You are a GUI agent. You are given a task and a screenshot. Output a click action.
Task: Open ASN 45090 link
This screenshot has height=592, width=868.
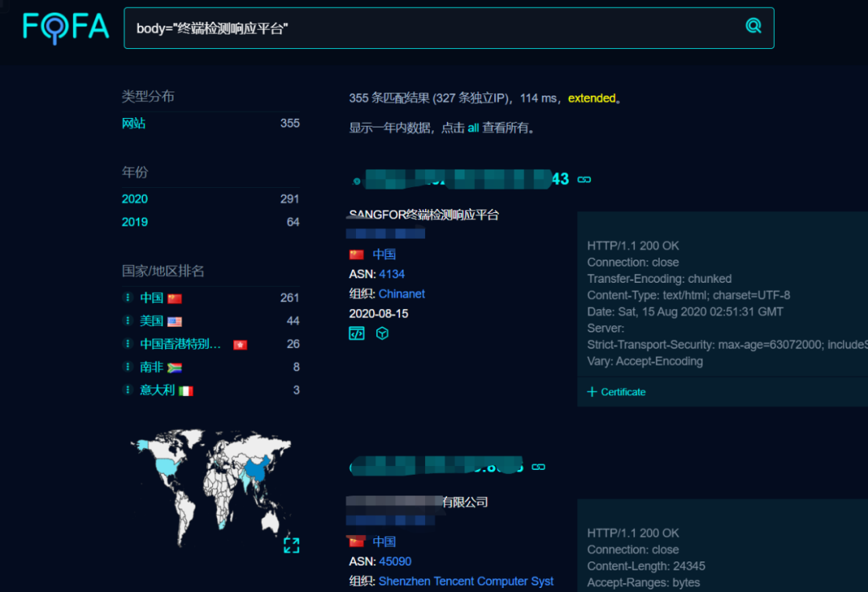(x=395, y=561)
